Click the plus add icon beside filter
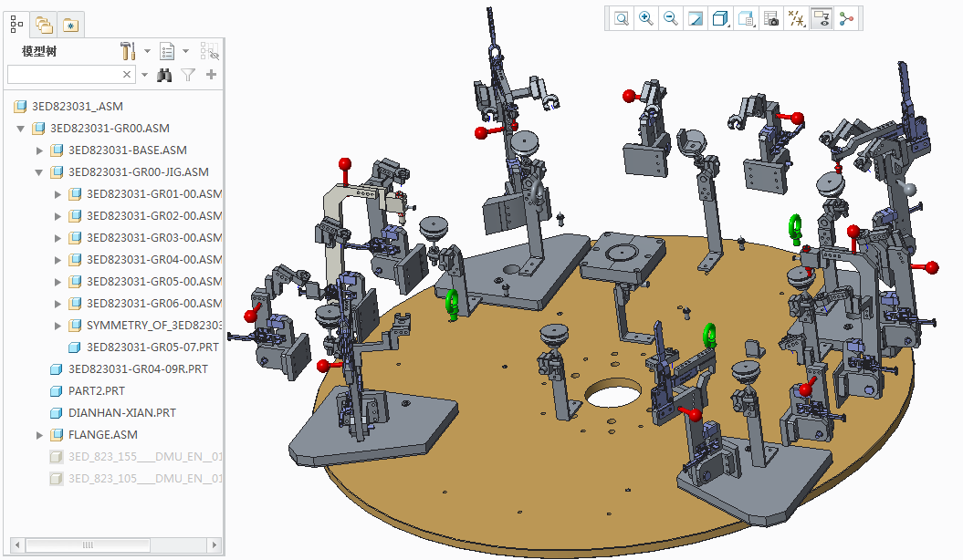 [211, 74]
